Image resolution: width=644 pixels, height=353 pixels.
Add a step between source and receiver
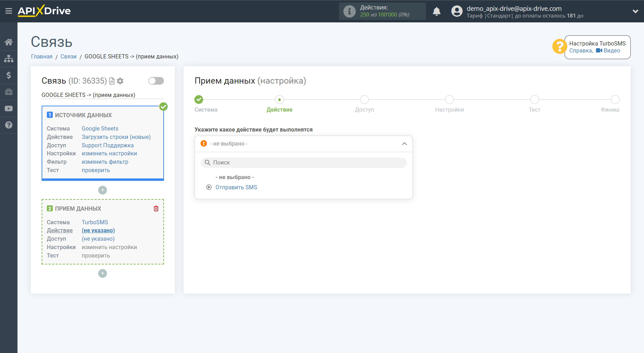click(102, 190)
